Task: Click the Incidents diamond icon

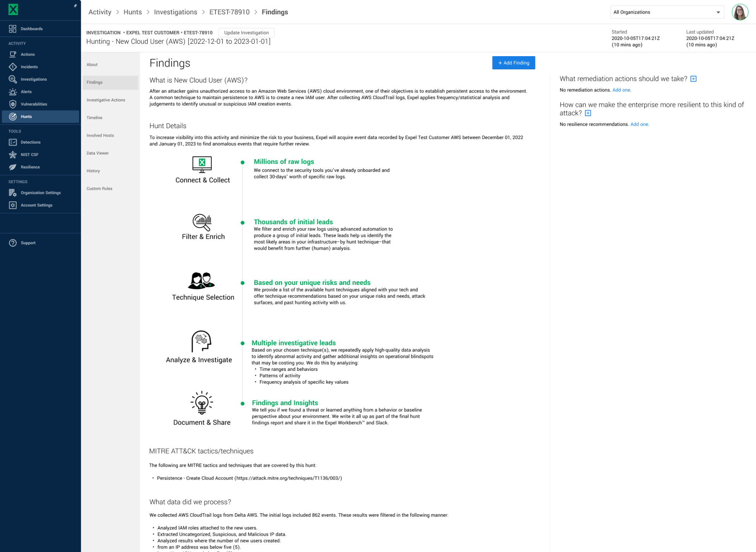Action: [x=13, y=67]
